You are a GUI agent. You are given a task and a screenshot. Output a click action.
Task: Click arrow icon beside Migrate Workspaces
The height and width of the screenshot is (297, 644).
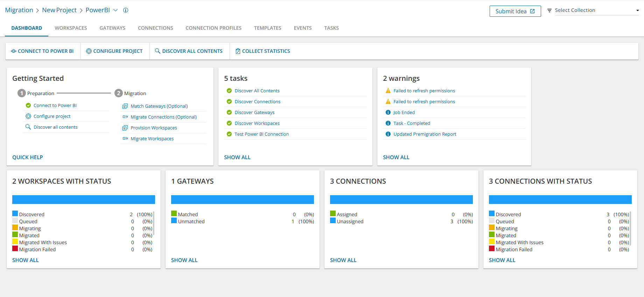[x=125, y=139]
